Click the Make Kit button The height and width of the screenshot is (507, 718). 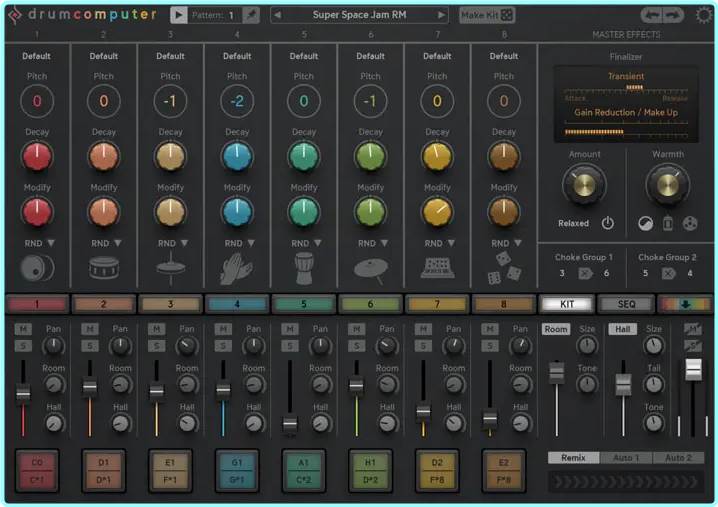pyautogui.click(x=487, y=15)
